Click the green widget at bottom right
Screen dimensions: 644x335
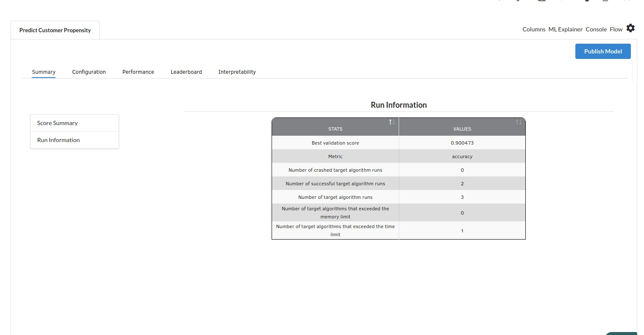click(623, 333)
